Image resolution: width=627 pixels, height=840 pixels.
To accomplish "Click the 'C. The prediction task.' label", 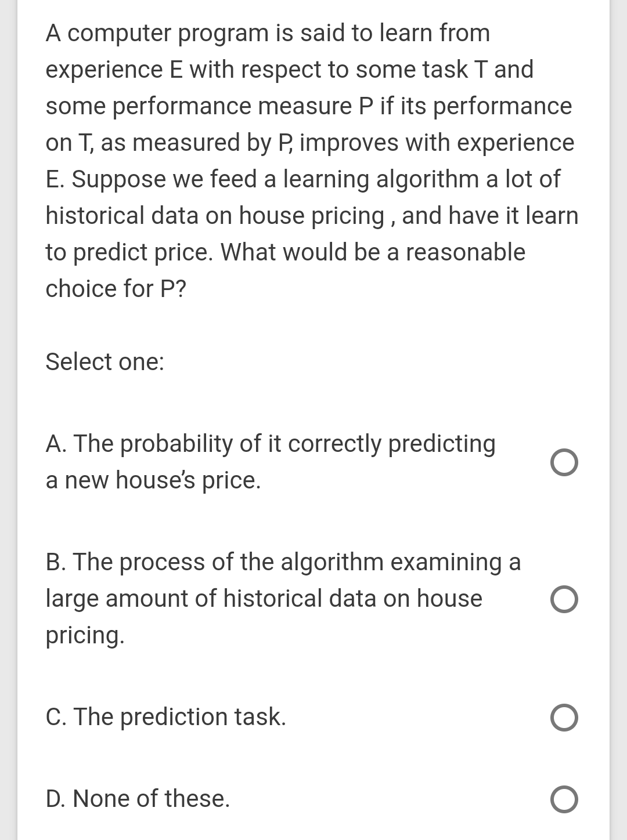I will (166, 717).
